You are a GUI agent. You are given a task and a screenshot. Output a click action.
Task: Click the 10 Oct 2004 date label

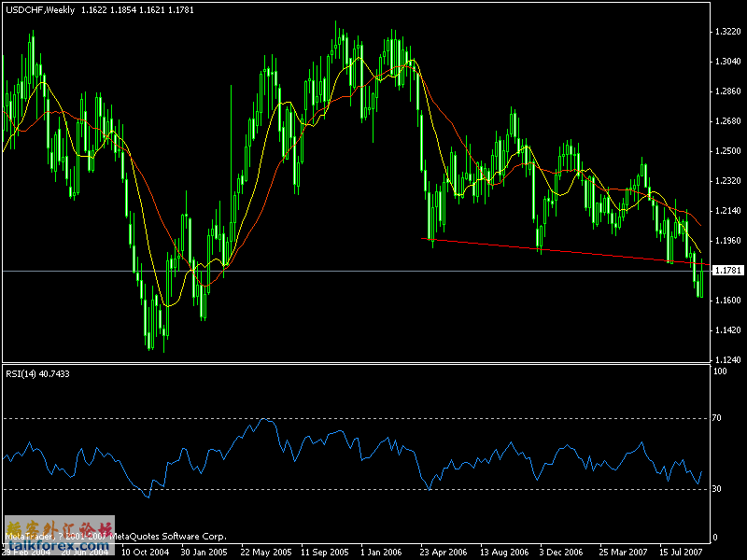141,552
